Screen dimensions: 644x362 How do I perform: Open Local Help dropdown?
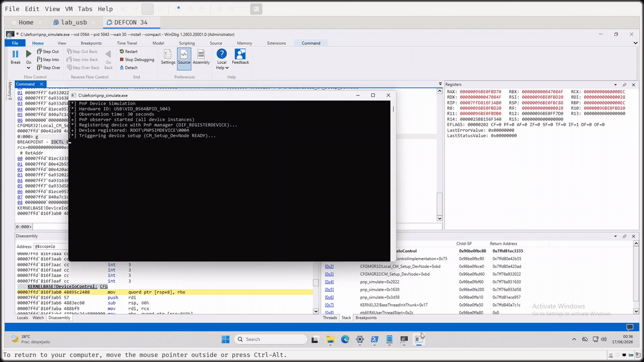[221, 59]
